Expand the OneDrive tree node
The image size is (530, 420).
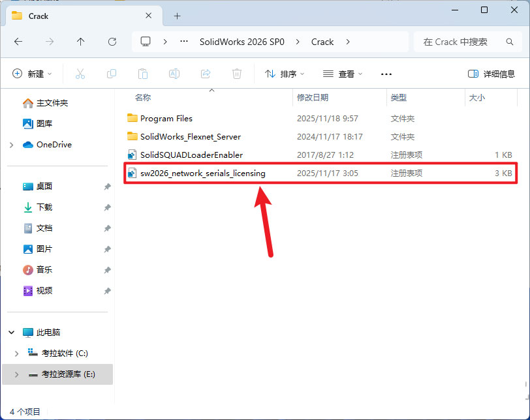12,145
